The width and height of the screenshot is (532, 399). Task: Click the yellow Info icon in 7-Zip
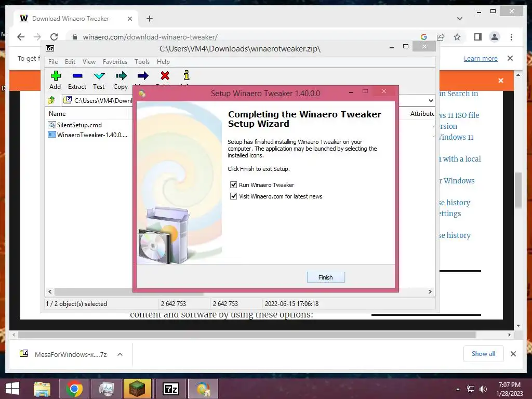(x=187, y=75)
